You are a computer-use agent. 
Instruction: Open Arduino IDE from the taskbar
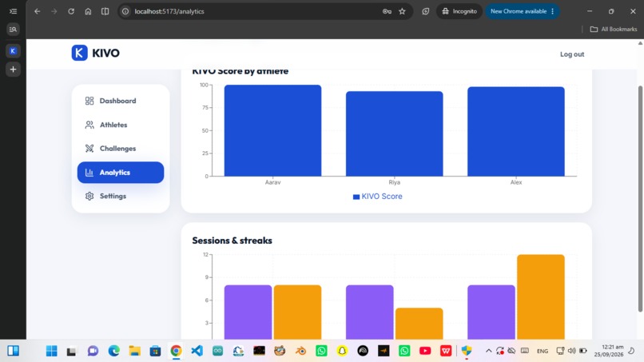(x=217, y=351)
